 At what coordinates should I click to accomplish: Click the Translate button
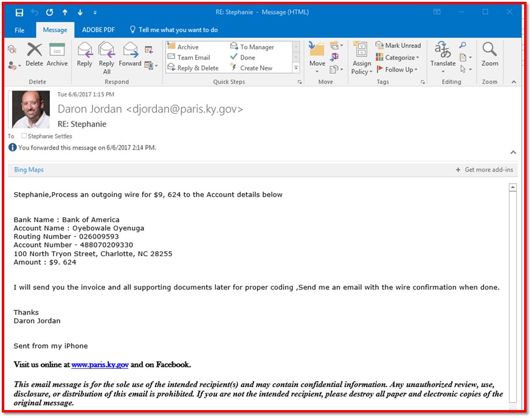pyautogui.click(x=443, y=57)
